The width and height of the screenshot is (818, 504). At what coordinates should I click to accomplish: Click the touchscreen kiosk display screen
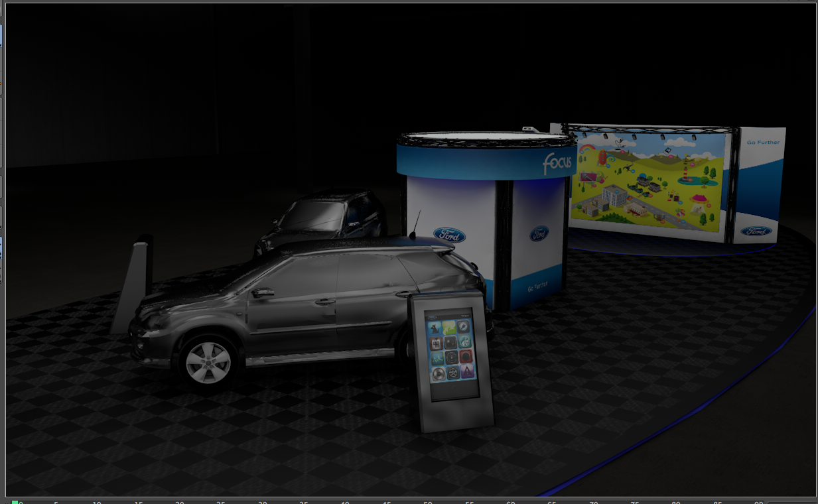[450, 347]
